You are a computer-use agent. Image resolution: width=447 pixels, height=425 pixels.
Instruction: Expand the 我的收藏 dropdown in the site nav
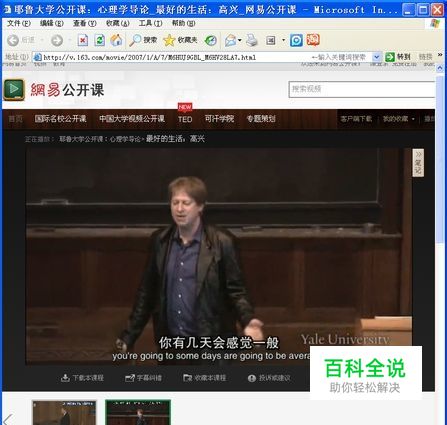tap(413, 119)
